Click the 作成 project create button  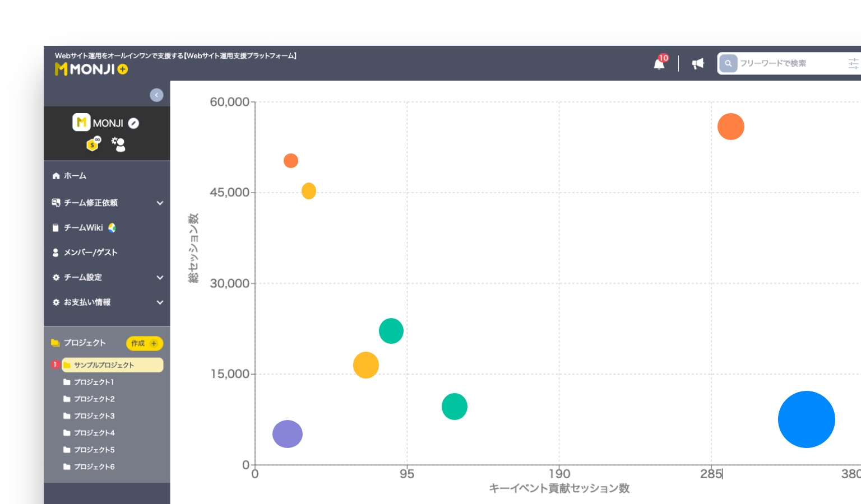click(x=145, y=343)
